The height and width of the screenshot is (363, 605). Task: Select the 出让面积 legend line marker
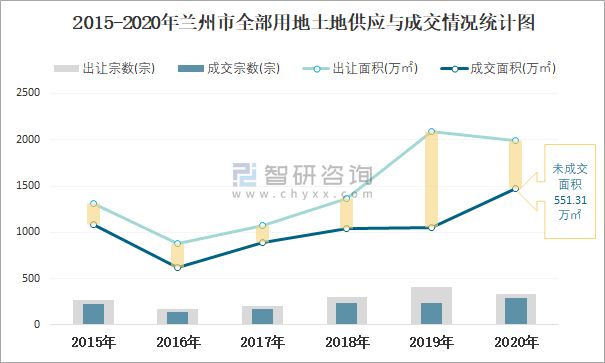[x=317, y=69]
